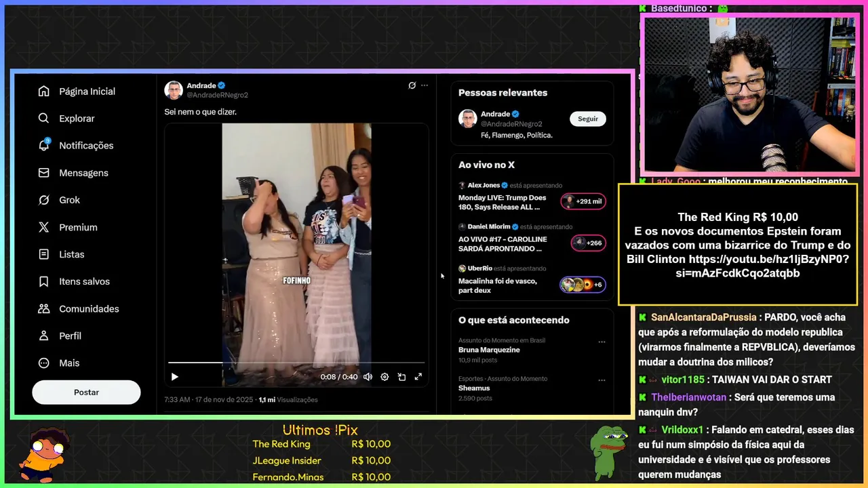Click the O que está acontecendo heading

514,320
